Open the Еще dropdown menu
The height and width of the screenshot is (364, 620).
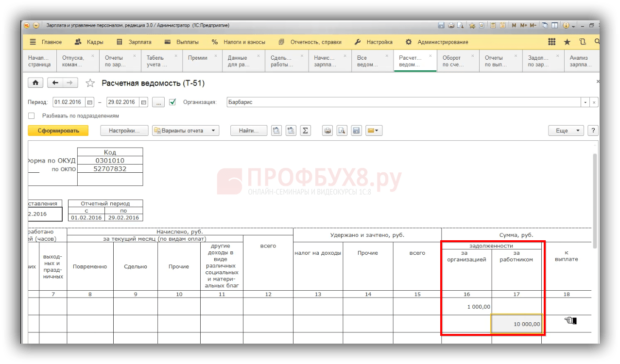(566, 131)
